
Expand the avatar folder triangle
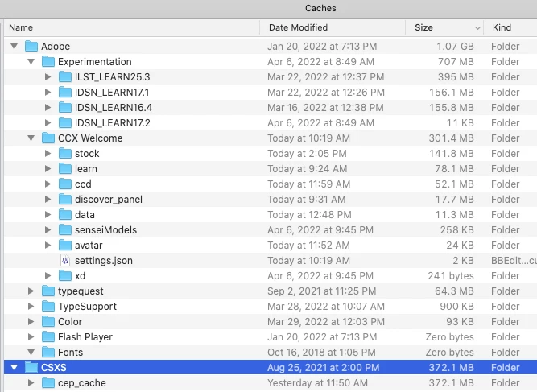click(x=48, y=246)
